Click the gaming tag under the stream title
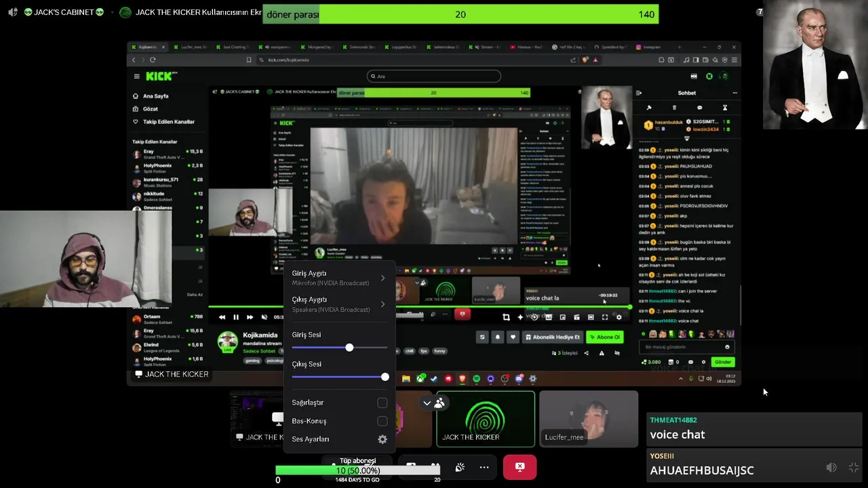This screenshot has height=488, width=868. click(x=252, y=361)
